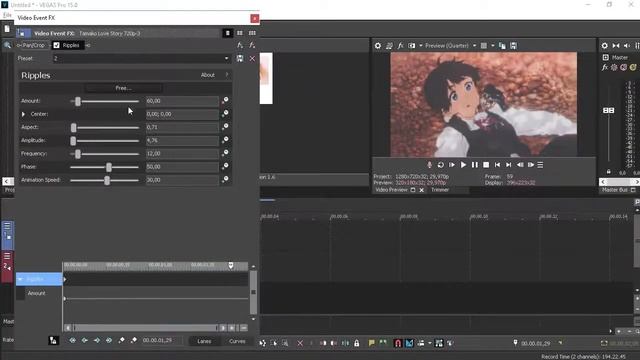Close the Video Event FX window
Viewport: 640px width, 360px height.
(254, 18)
